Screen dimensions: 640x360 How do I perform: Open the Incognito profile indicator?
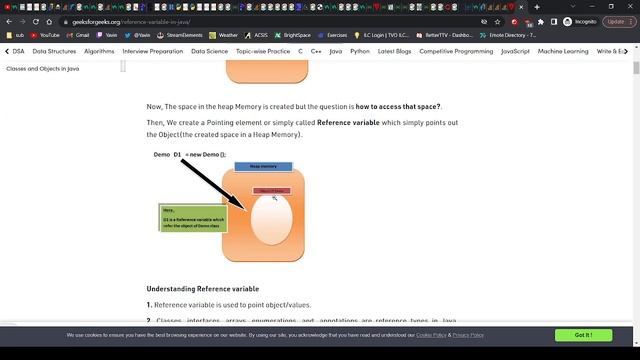point(580,22)
